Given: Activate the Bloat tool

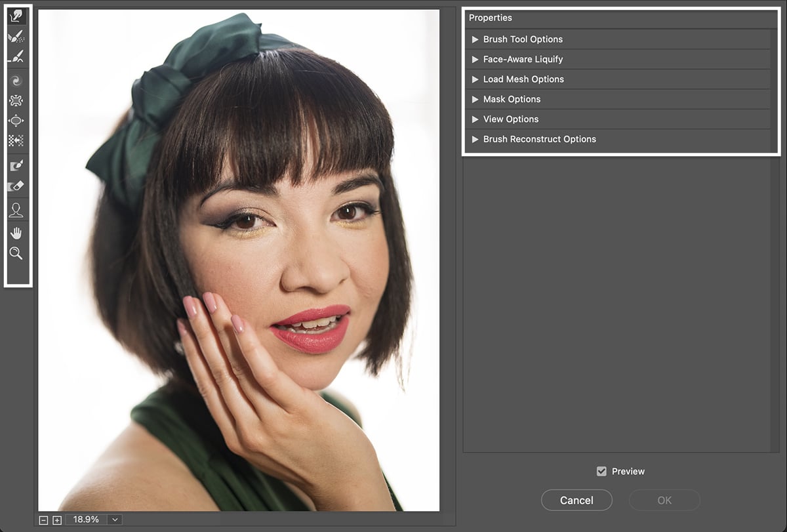Looking at the screenshot, I should pyautogui.click(x=16, y=120).
